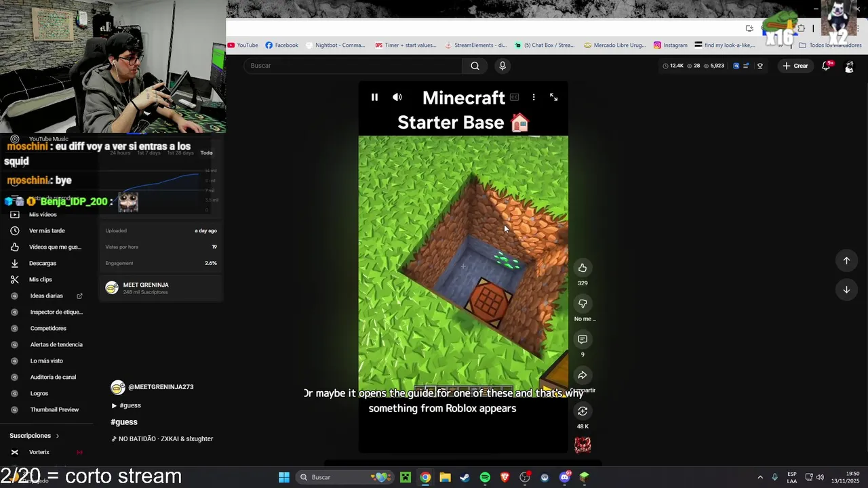Open the YouTube bookmark
This screenshot has width=868, height=488.
(x=243, y=45)
